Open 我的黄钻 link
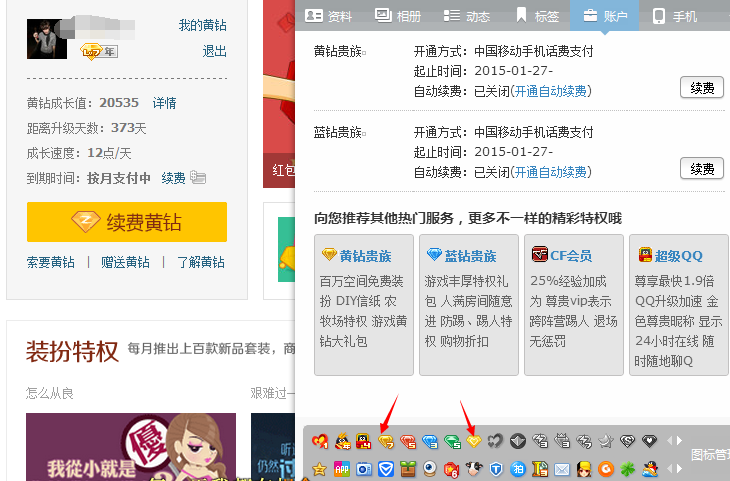This screenshot has width=730, height=481. coord(203,25)
